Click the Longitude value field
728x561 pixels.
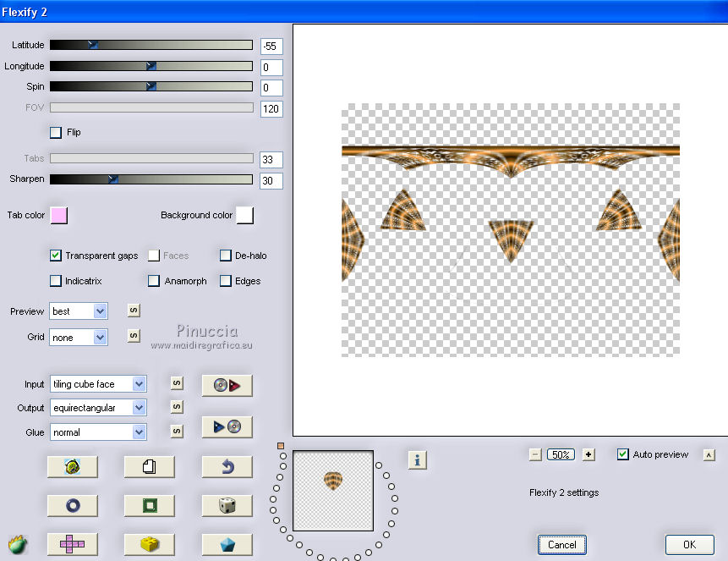point(271,68)
